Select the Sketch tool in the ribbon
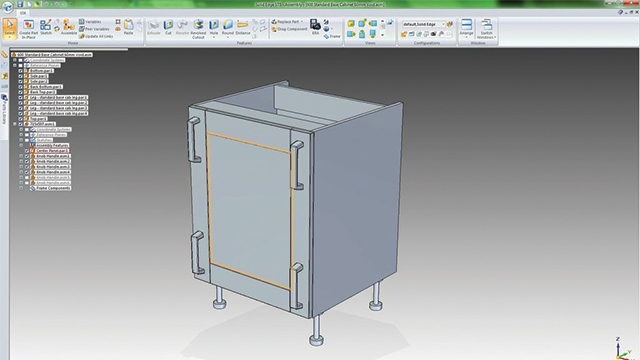This screenshot has width=640, height=360. coord(46,28)
